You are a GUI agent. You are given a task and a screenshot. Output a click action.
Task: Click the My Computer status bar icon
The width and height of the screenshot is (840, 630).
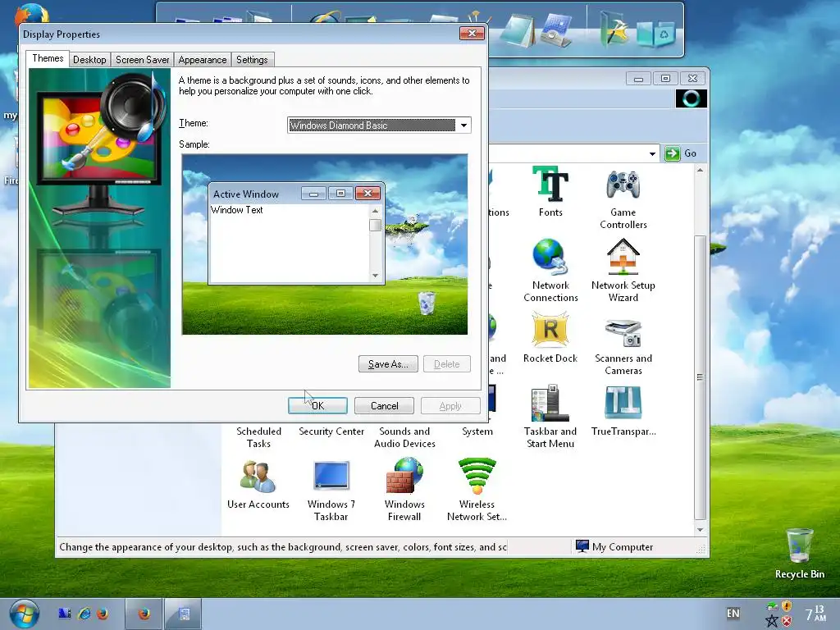tap(582, 546)
